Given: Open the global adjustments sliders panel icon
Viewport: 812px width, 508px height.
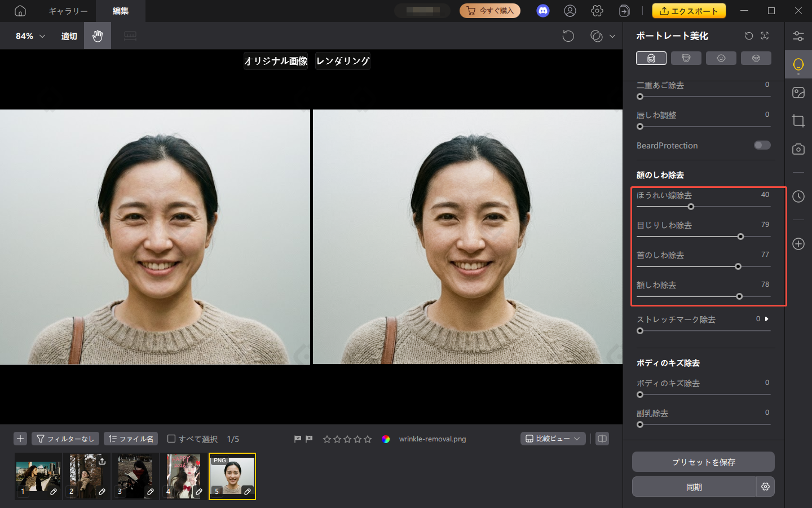Looking at the screenshot, I should tap(798, 36).
